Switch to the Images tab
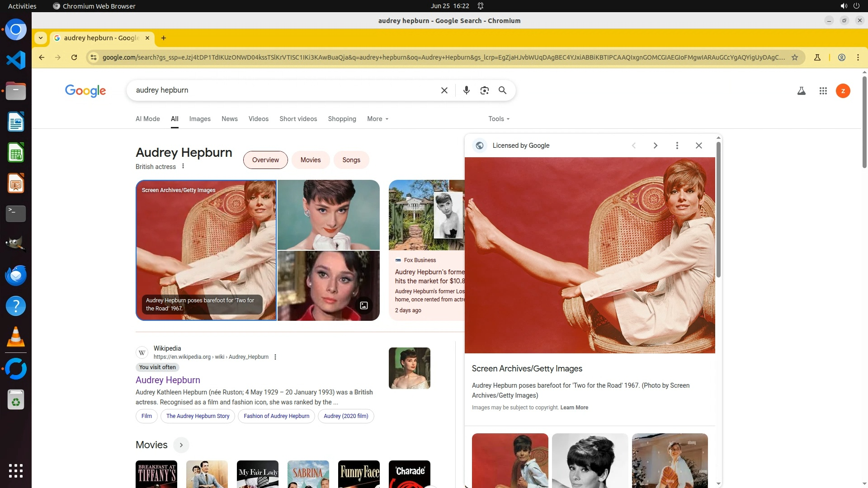Screen dimensions: 868x488 (x=200, y=119)
